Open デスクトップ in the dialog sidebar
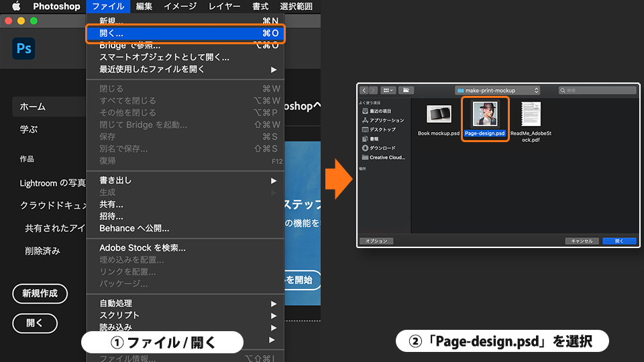The image size is (644, 362). tap(379, 129)
